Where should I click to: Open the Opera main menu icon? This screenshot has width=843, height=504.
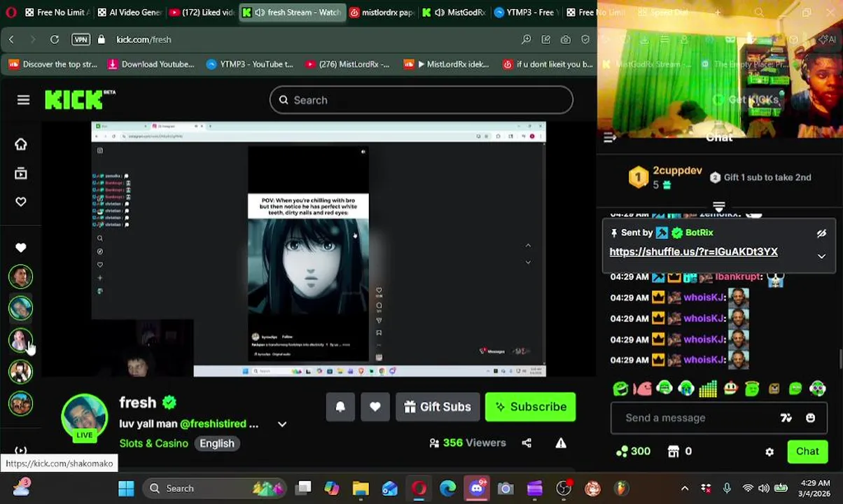click(11, 12)
